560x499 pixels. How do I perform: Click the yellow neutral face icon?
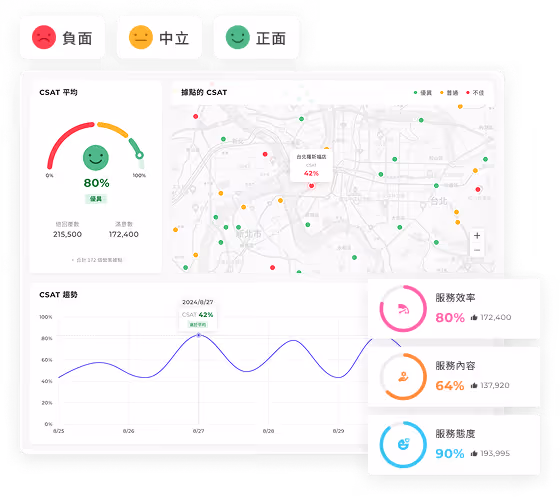click(x=141, y=37)
